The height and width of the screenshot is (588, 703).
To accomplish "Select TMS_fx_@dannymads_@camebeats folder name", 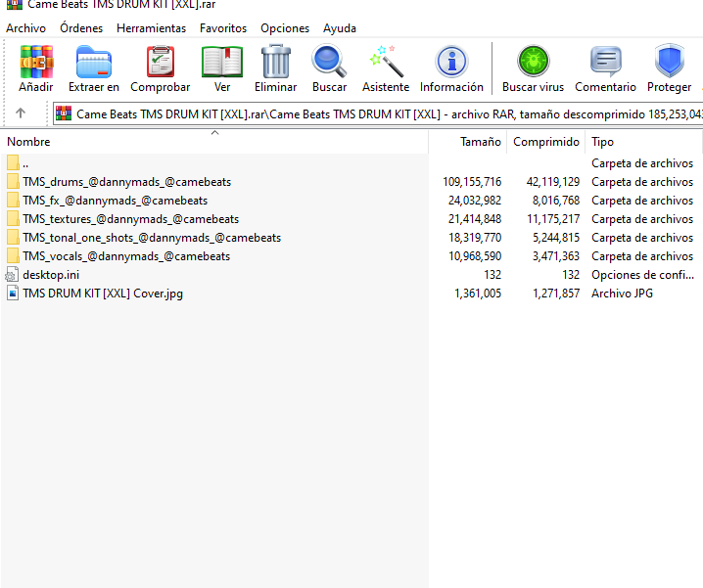I will pos(116,201).
